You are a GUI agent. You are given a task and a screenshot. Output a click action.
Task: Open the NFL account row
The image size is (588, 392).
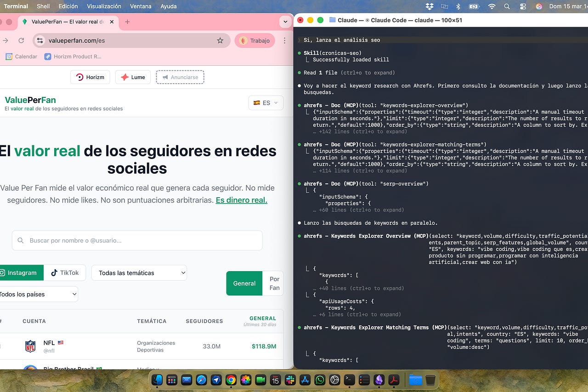(x=141, y=346)
